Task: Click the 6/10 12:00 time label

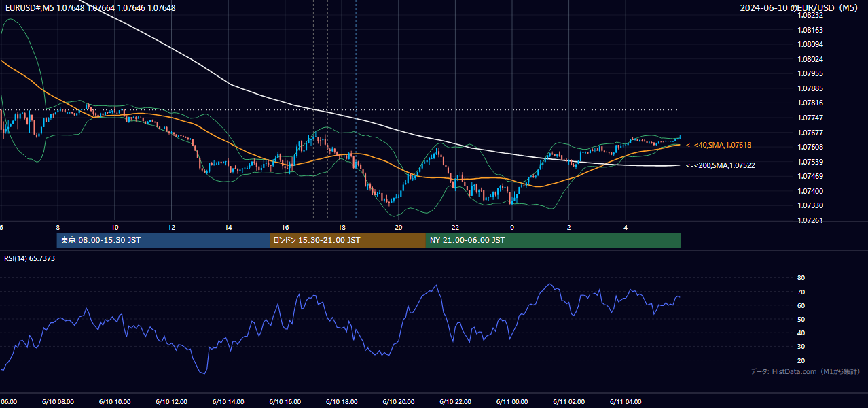Action: (171, 402)
